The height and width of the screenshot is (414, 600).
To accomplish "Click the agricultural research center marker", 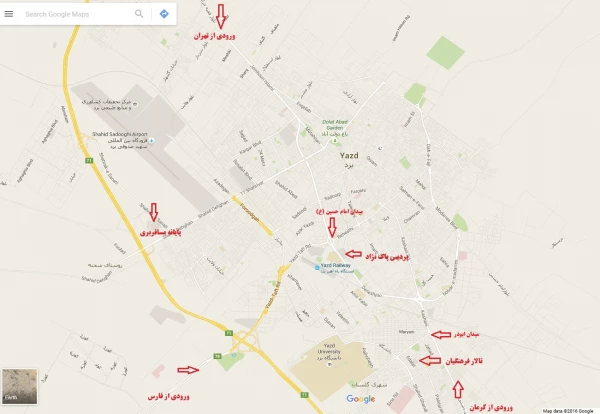I will tap(135, 104).
